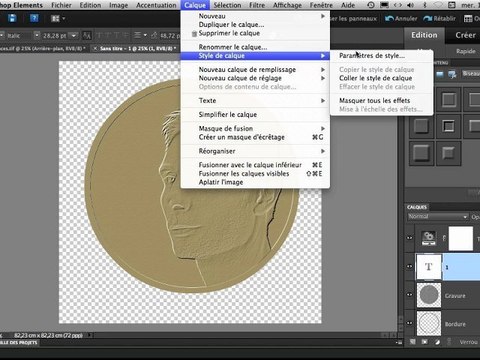
Task: Click the blue layer styles icon in effects panel
Action: coord(440,74)
